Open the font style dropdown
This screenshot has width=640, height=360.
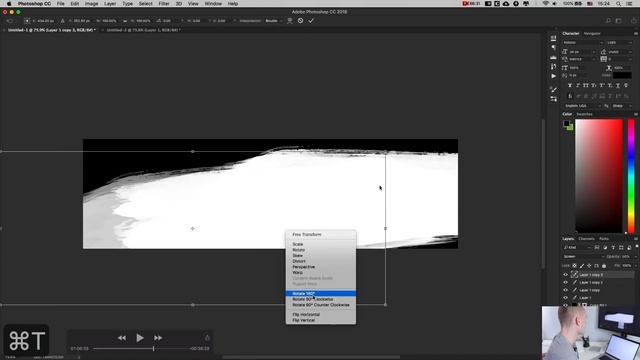[x=619, y=42]
